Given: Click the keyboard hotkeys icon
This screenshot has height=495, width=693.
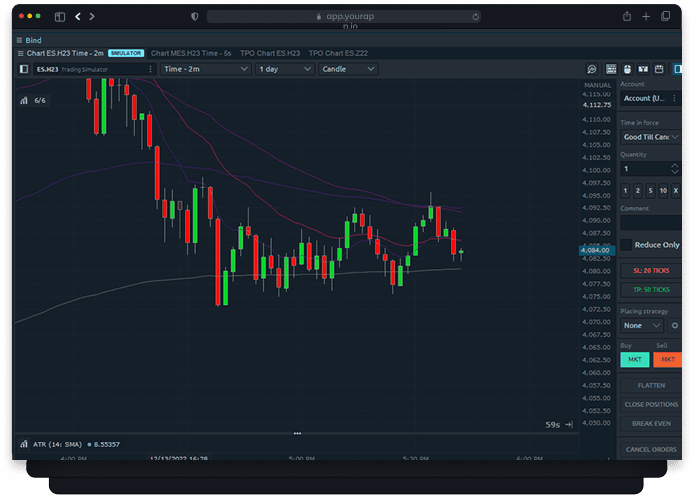Looking at the screenshot, I should 611,69.
